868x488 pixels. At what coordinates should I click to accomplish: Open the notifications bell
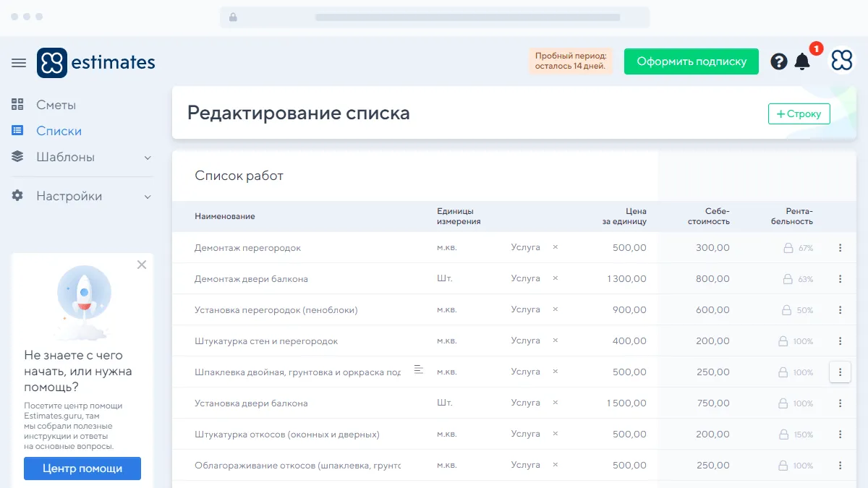click(x=802, y=61)
